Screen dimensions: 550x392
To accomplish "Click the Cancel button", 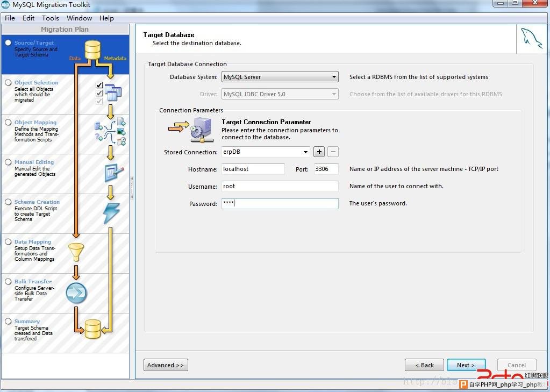I will (517, 365).
